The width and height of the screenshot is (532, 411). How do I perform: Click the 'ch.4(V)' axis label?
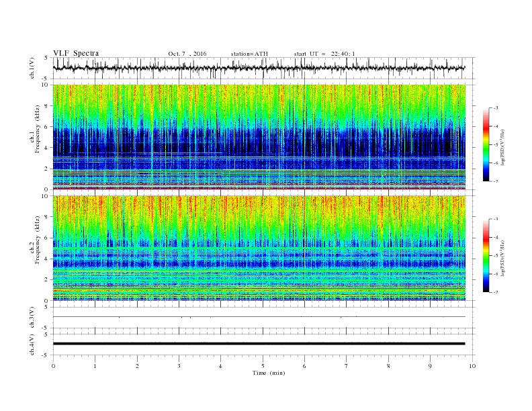coord(32,345)
